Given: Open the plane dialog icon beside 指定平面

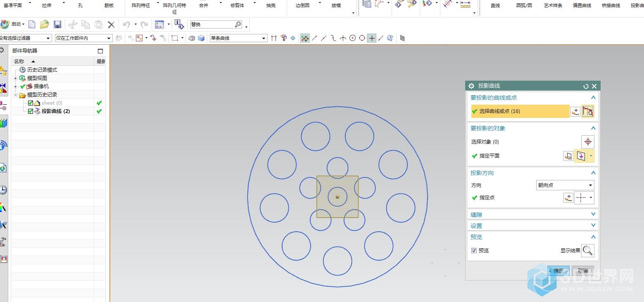Looking at the screenshot, I should (x=568, y=156).
